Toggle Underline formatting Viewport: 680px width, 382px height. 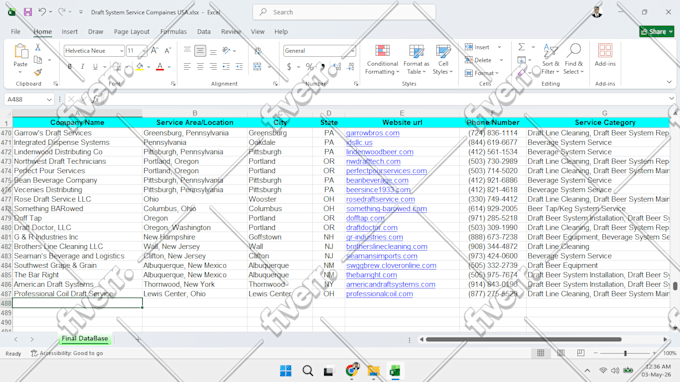95,67
